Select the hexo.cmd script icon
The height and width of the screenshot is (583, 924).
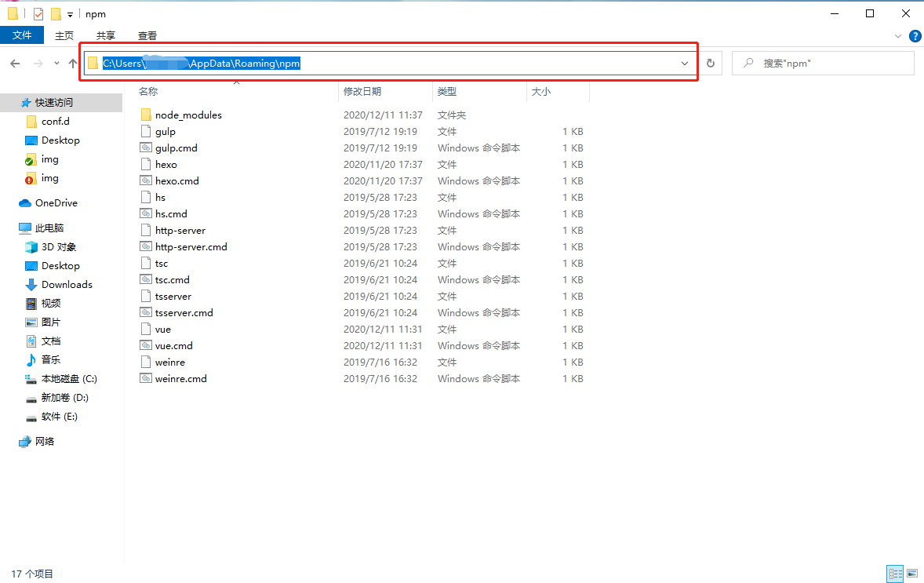point(146,181)
